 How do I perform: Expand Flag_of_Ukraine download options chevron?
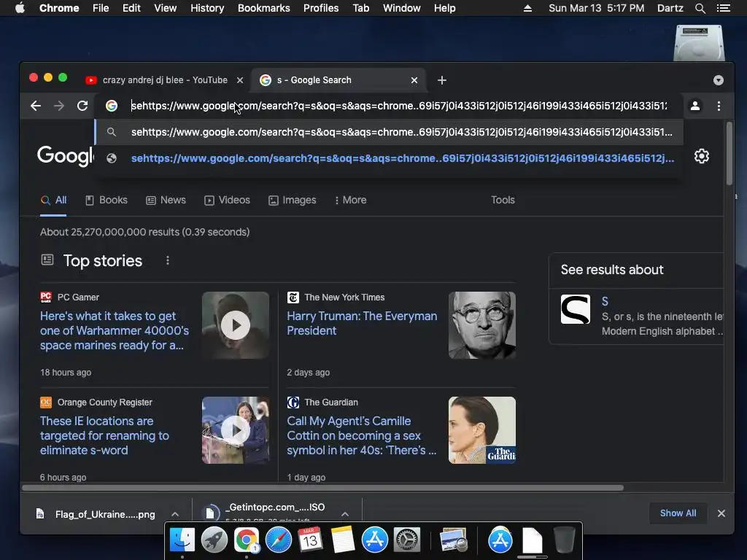click(x=175, y=514)
